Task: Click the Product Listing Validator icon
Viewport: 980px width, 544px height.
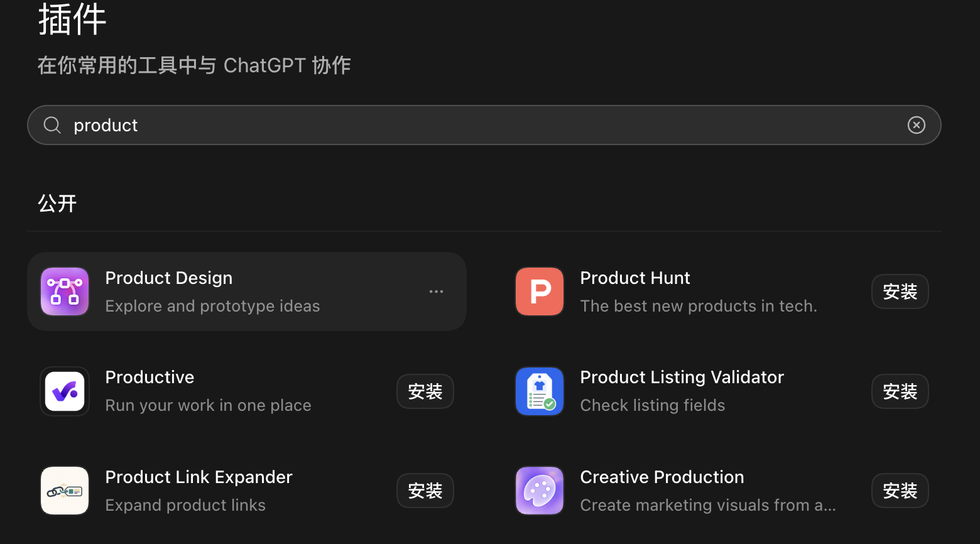Action: tap(540, 391)
